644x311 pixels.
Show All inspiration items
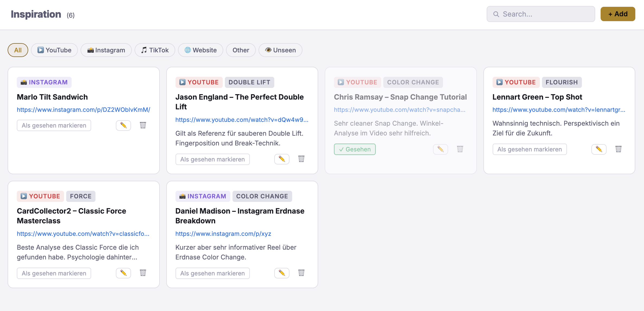click(18, 50)
